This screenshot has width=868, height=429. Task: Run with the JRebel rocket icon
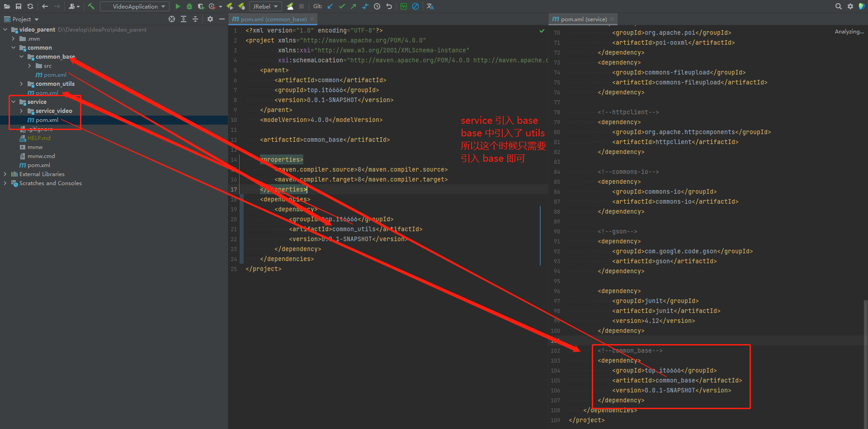pos(230,6)
